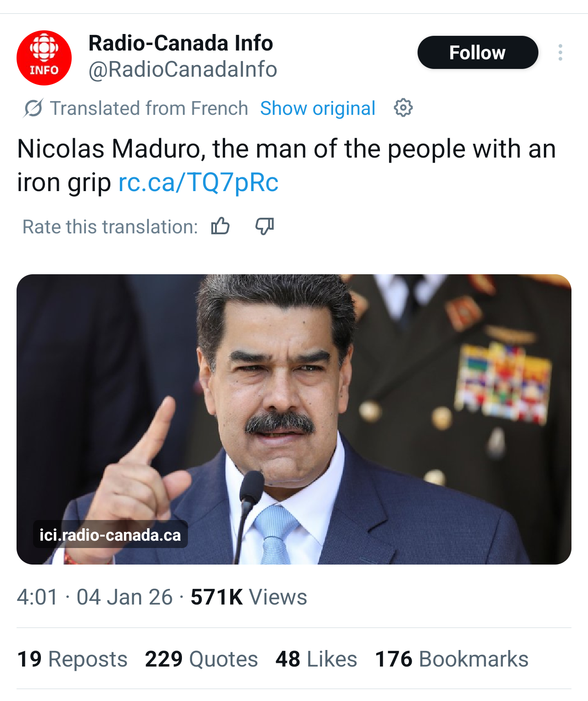Open the 176 Bookmarks count
The height and width of the screenshot is (701, 588).
pyautogui.click(x=452, y=659)
